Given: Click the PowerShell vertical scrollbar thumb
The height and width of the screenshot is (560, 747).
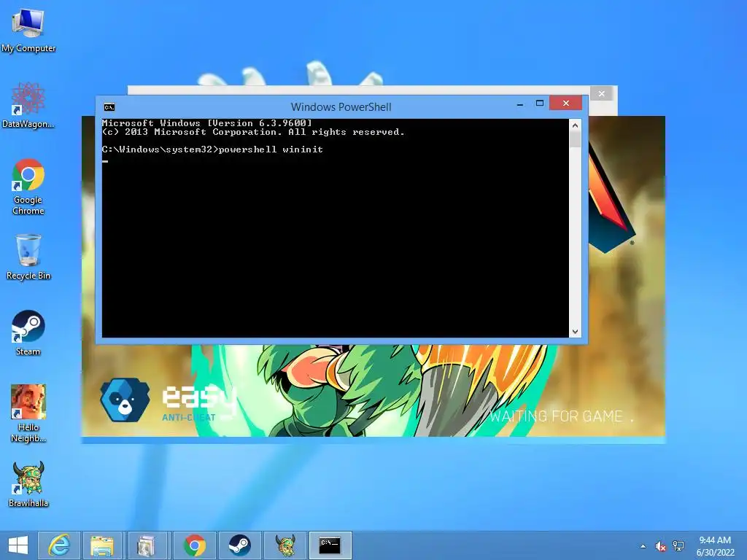Looking at the screenshot, I should [575, 140].
